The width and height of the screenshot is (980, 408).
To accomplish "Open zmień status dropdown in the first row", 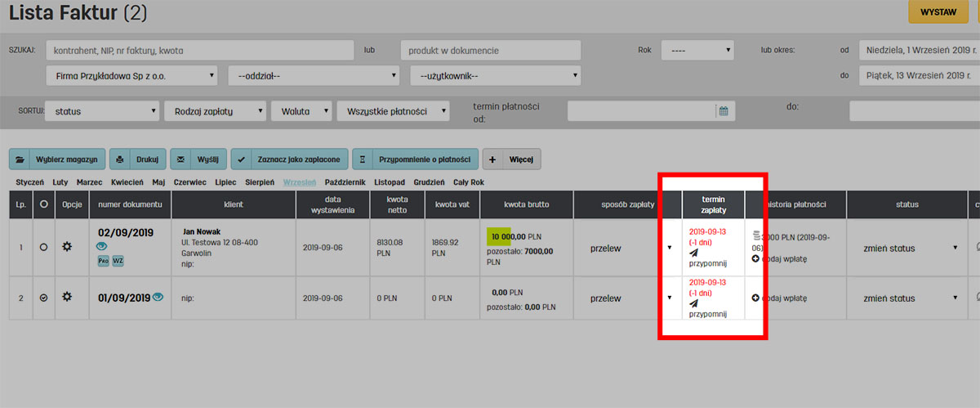I will tap(907, 247).
